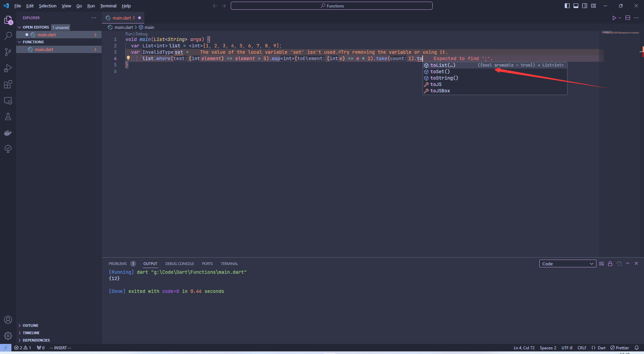Clear the output panel
This screenshot has width=644, height=354.
pos(601,264)
